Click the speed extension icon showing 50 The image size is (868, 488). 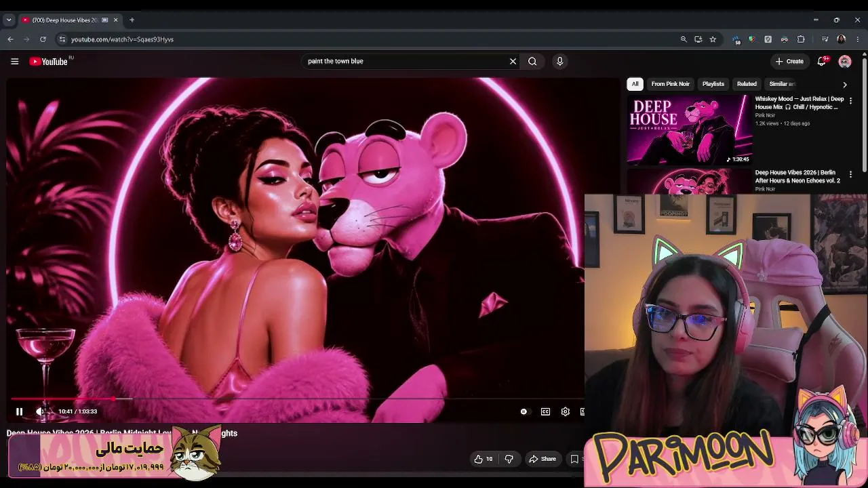pyautogui.click(x=736, y=40)
